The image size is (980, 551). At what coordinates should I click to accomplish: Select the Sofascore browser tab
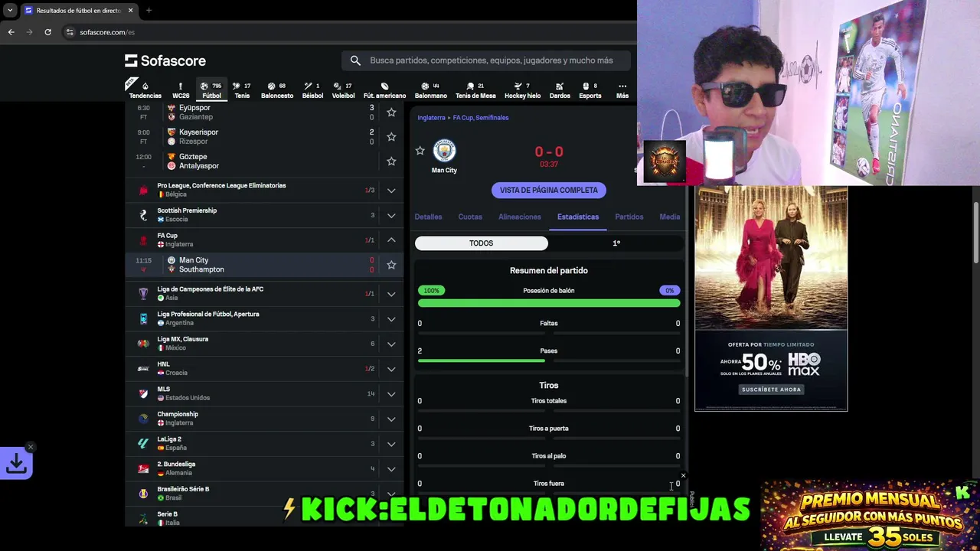[x=79, y=11]
